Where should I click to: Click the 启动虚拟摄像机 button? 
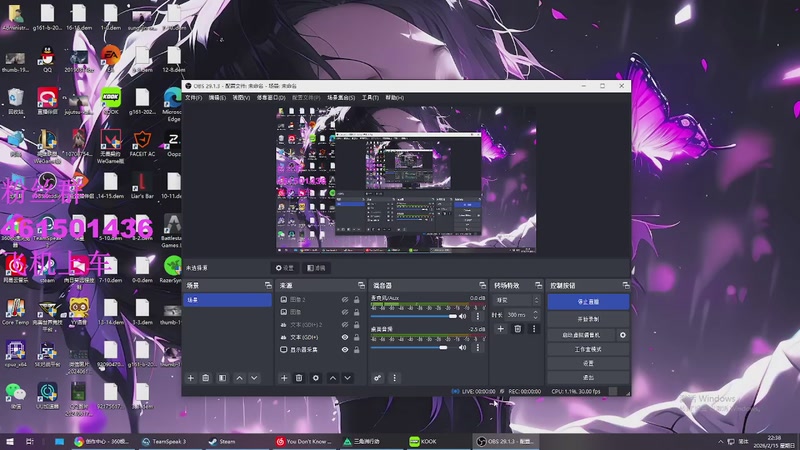coord(581,335)
